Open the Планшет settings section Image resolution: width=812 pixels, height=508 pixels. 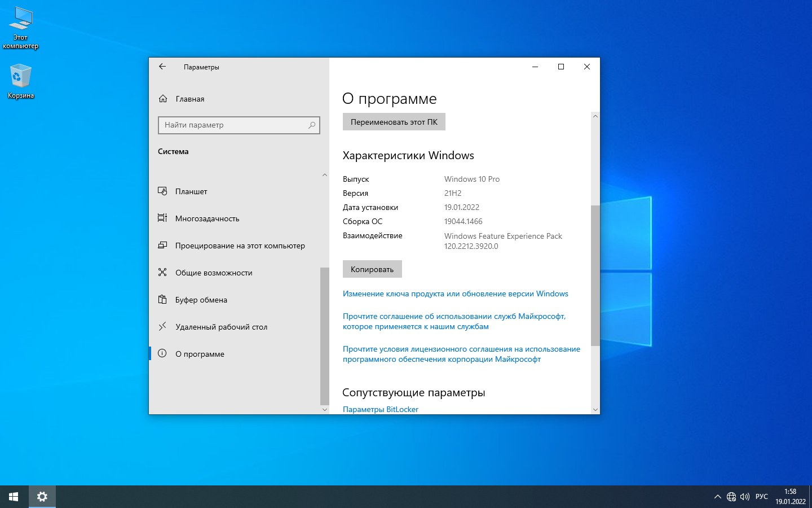[191, 191]
